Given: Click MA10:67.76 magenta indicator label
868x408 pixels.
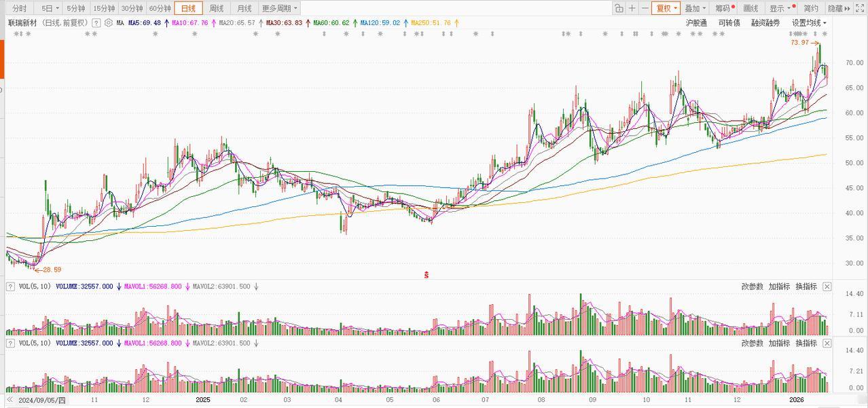Looking at the screenshot, I should pos(189,22).
